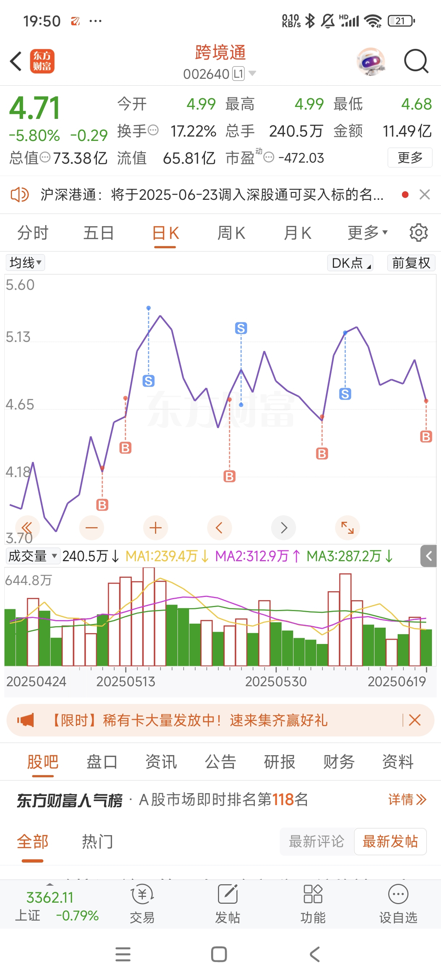
Task: Switch to 盘口 tab
Action: [x=102, y=762]
